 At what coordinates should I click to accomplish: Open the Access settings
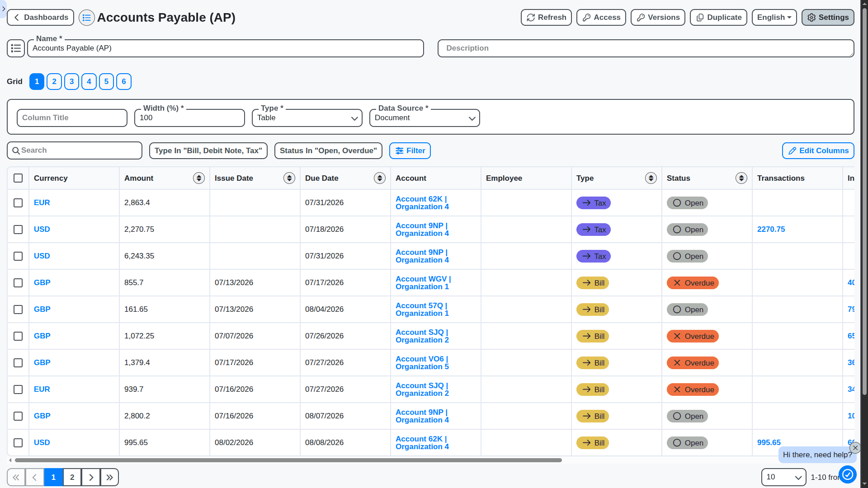[601, 18]
